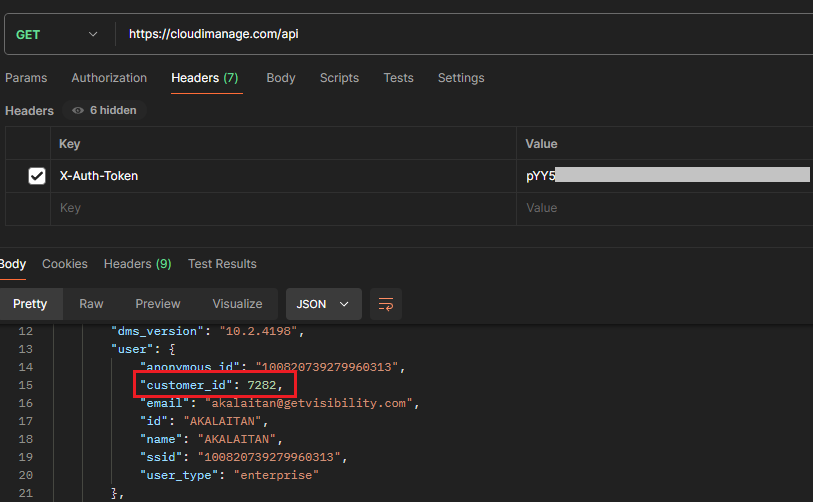Expand the JSON format dropdown

click(x=323, y=303)
